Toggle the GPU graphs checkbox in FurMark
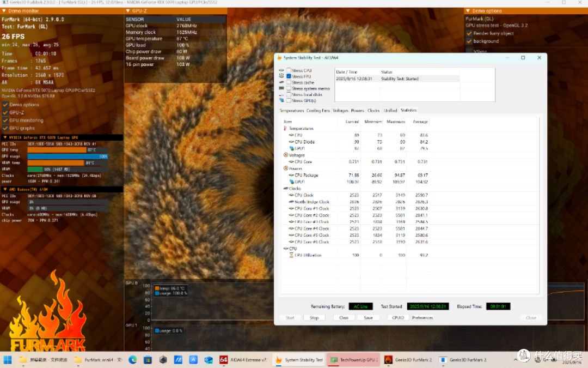Screen dimensions: 588x368 click(5, 128)
